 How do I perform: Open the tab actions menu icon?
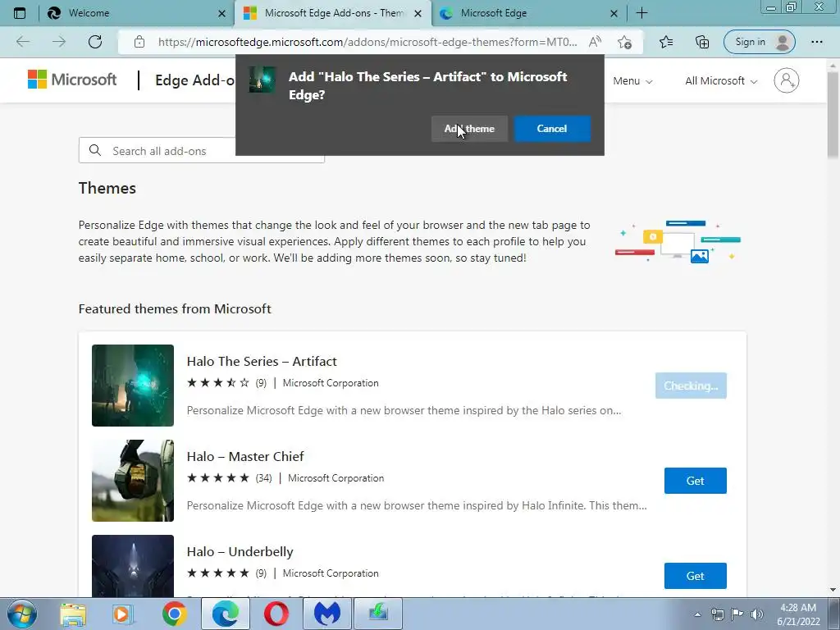(20, 13)
